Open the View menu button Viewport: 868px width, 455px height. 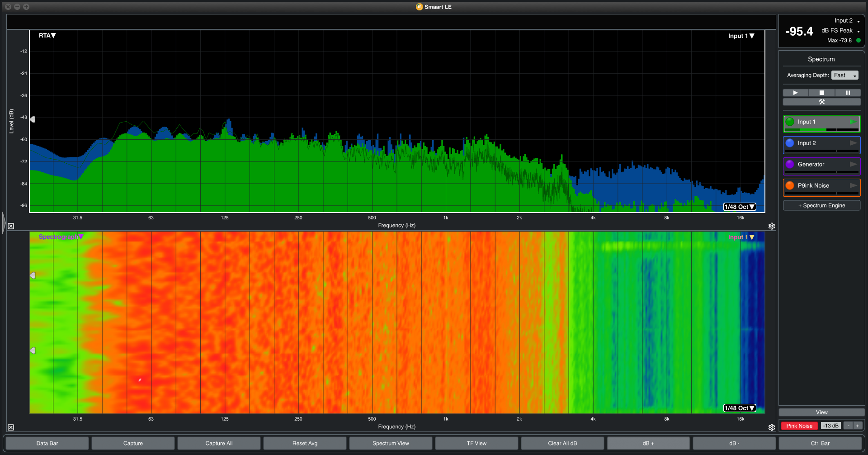point(821,412)
